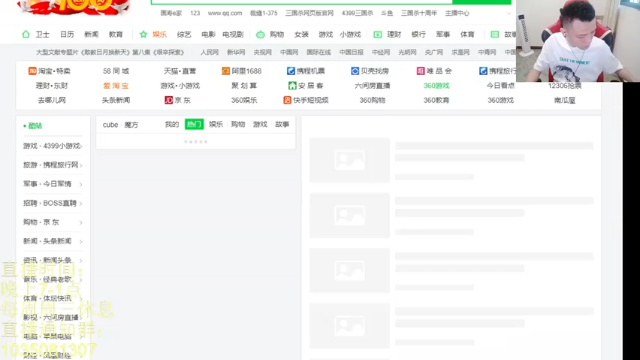Screen dimensions: 640x360
Task: Open the 今日看点 site link
Action: (x=500, y=86)
